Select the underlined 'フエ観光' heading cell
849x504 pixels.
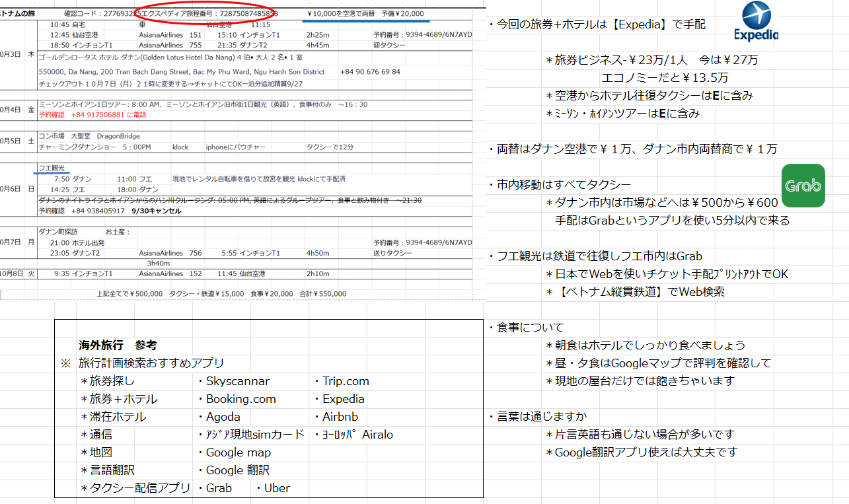point(51,168)
